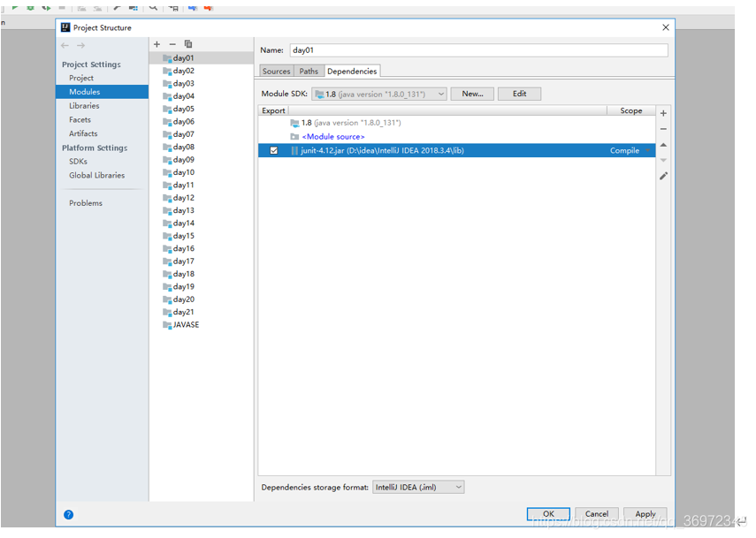This screenshot has height=538, width=756.
Task: Select module day17
Action: point(202,261)
